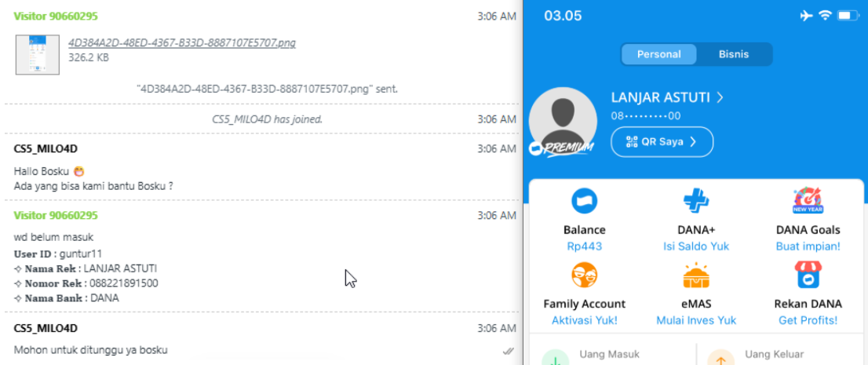Open the eMAS gold icon
Screen dimensions: 868x365
(x=696, y=276)
